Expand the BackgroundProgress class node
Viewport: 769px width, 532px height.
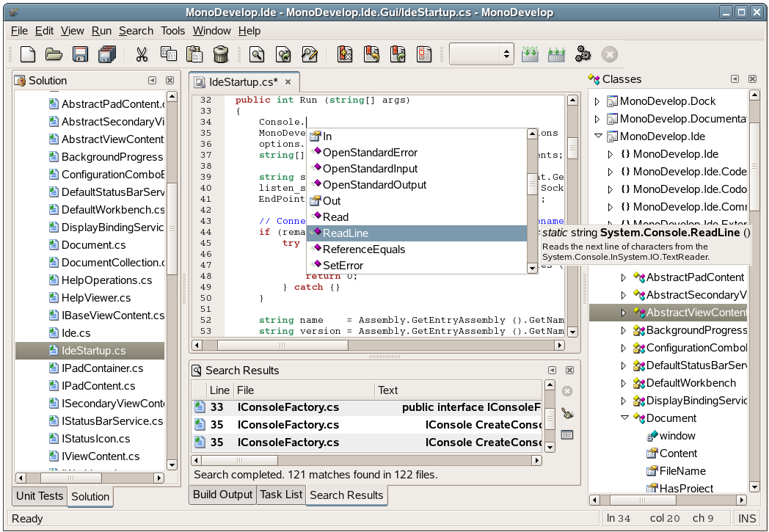point(622,330)
